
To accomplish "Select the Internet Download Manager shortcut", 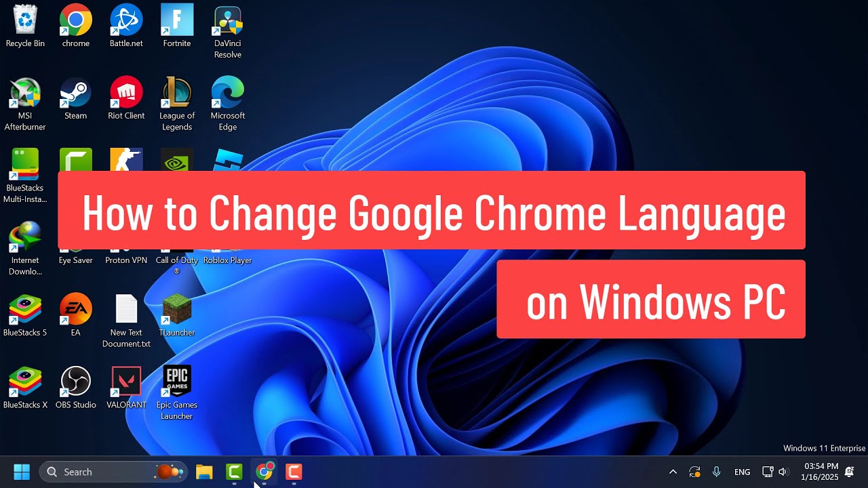I will point(25,249).
